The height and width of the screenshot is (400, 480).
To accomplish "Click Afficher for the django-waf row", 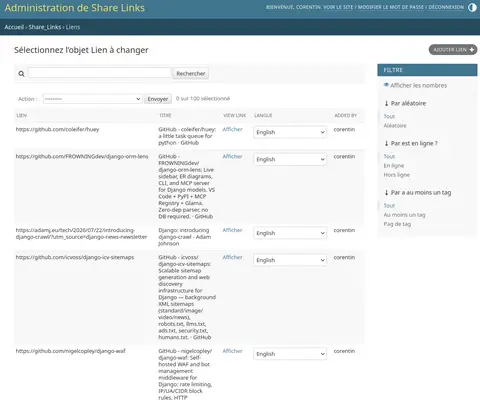I will tap(232, 351).
